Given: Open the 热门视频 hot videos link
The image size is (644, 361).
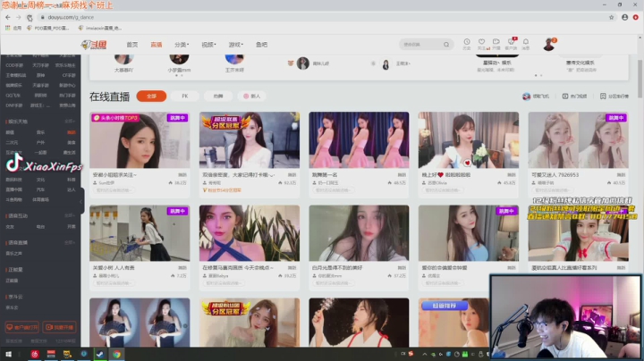Looking at the screenshot, I should (574, 96).
